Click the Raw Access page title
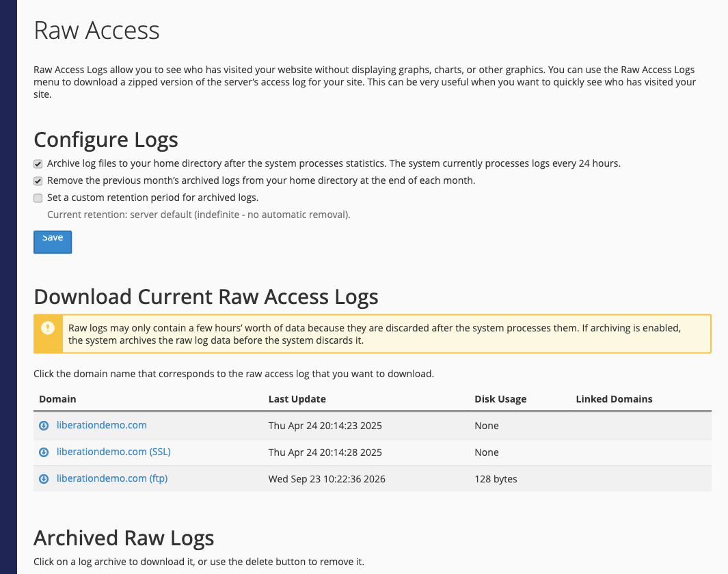 point(96,31)
